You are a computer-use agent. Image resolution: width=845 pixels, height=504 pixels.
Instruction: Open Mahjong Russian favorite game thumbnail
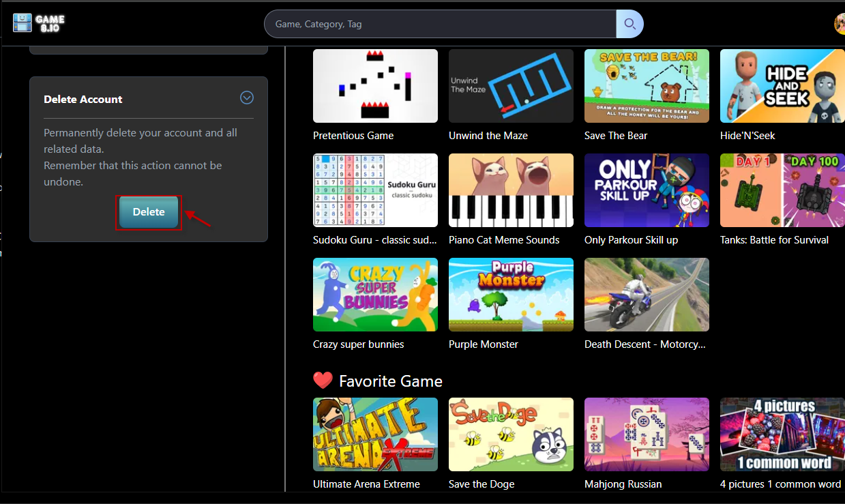pos(647,434)
